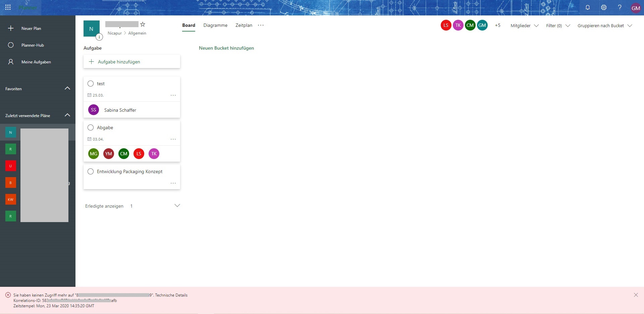Open the Filter (0) dropdown
644x314 pixels.
coord(558,25)
